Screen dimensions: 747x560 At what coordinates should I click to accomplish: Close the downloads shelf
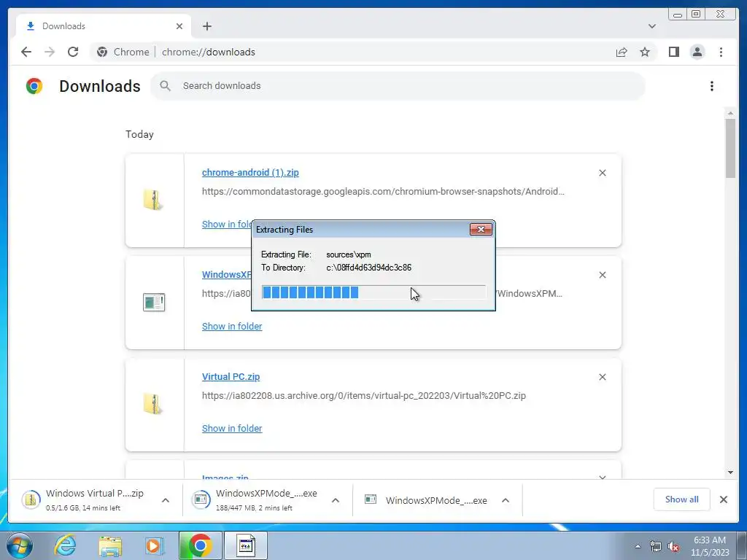pyautogui.click(x=724, y=499)
